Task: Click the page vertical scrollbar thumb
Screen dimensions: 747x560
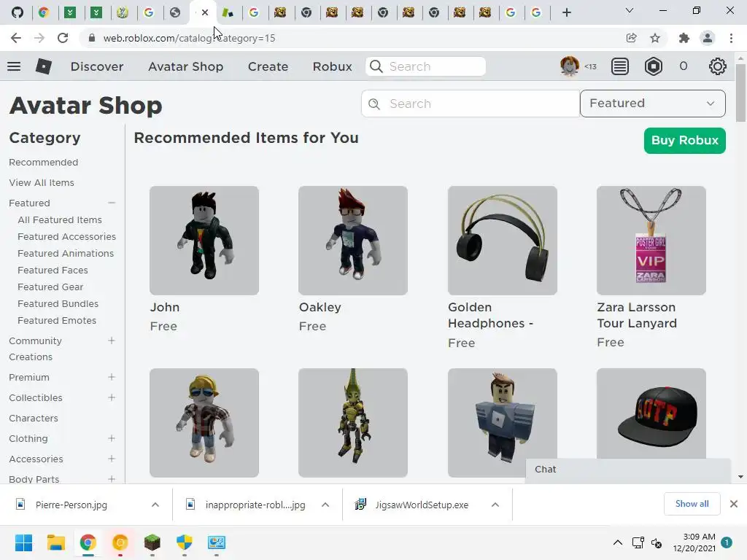Action: pos(740,93)
